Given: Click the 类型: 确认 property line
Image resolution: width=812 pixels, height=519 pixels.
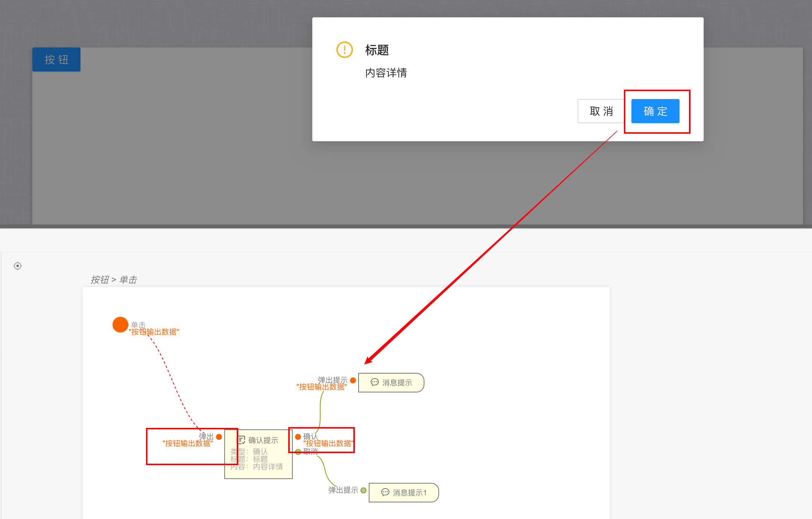Looking at the screenshot, I should (249, 451).
